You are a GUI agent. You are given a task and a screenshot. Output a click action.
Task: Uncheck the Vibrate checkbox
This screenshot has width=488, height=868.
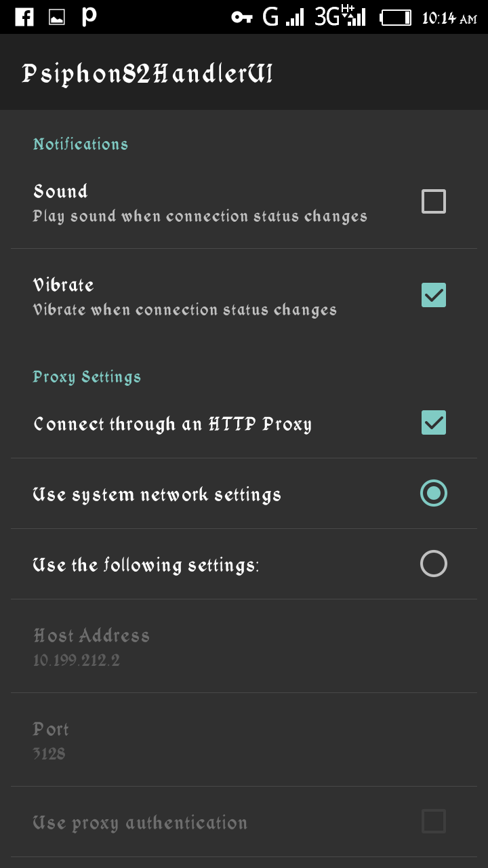[x=434, y=295]
